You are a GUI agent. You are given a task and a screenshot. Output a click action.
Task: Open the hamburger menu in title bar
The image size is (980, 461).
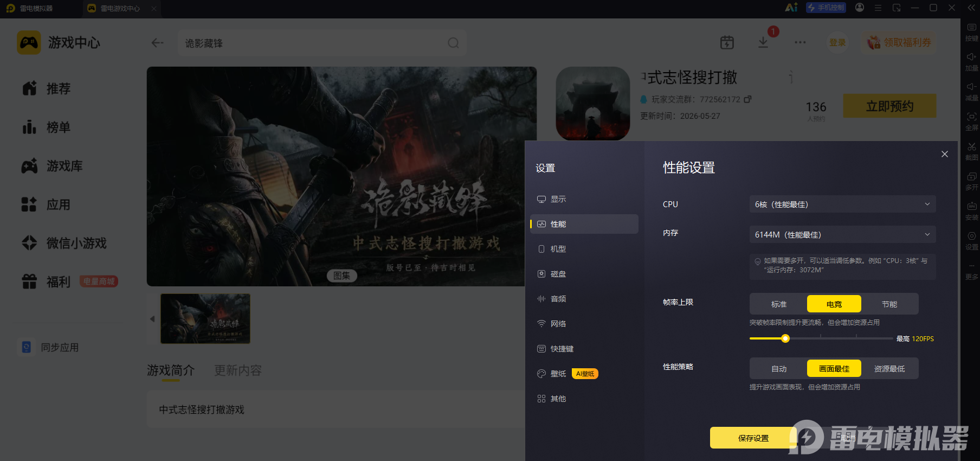tap(878, 8)
